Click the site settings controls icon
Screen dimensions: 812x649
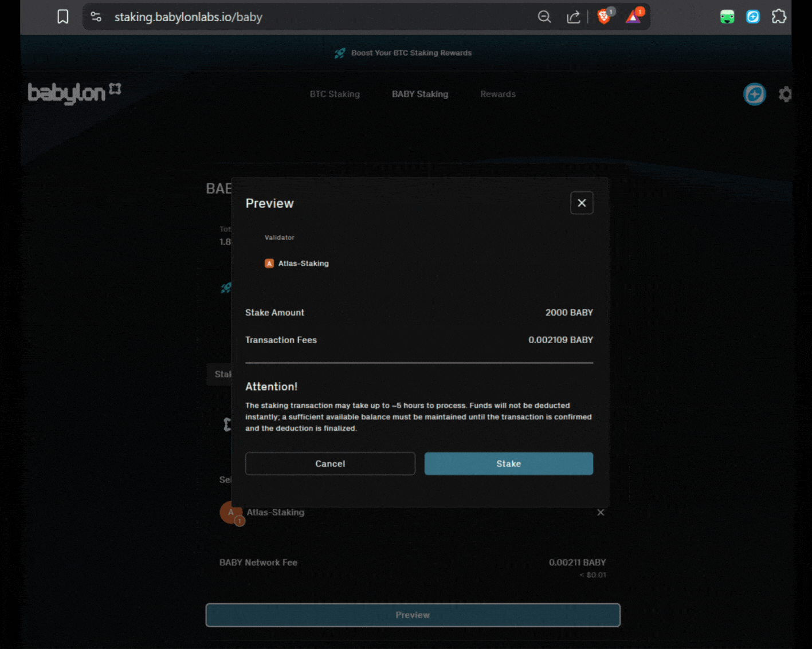pos(96,17)
